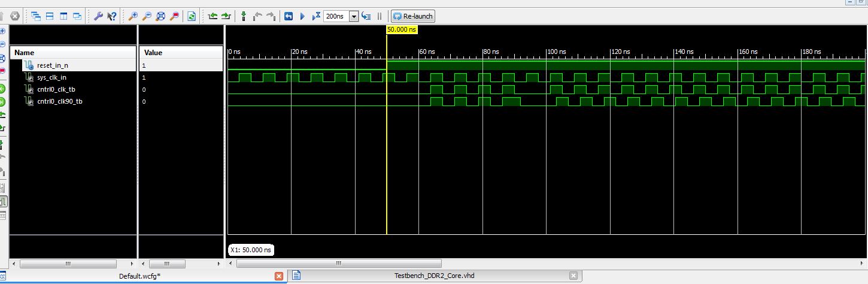Zoom out of the waveform
Image resolution: width=868 pixels, height=284 pixels.
click(147, 16)
